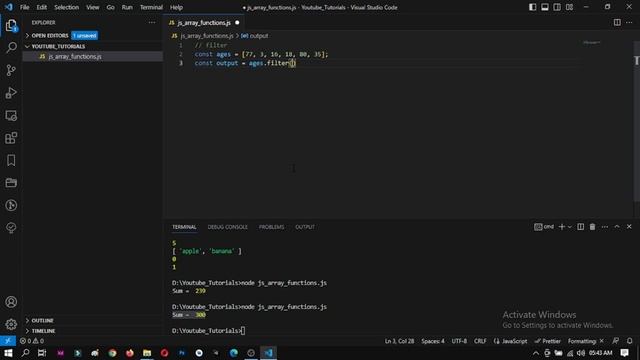Viewport: 640px width, 360px height.
Task: Kill the terminal with trash icon
Action: pyautogui.click(x=592, y=227)
